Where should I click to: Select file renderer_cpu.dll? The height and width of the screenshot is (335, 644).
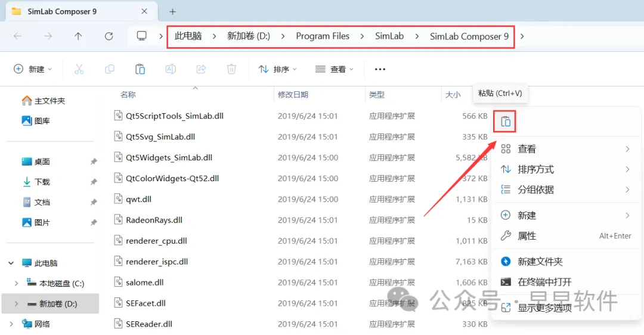coord(156,241)
